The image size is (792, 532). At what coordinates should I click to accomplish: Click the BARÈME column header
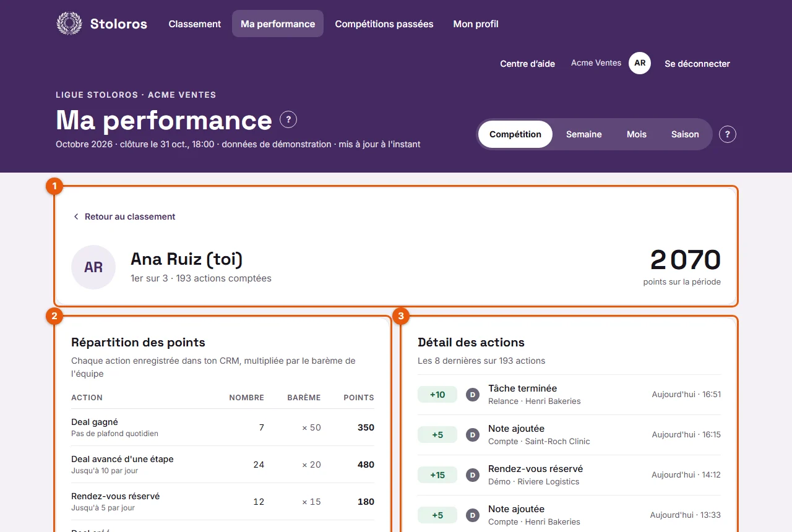click(x=304, y=398)
